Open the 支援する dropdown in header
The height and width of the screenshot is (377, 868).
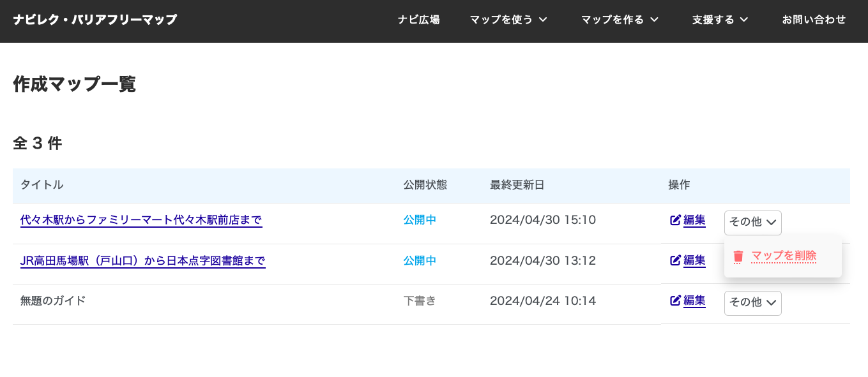point(720,20)
